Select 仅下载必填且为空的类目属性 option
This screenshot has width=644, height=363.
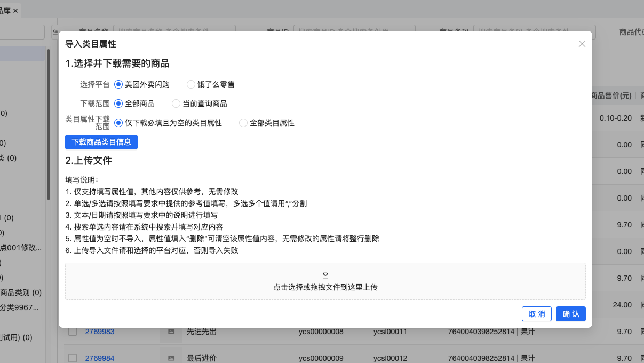118,123
